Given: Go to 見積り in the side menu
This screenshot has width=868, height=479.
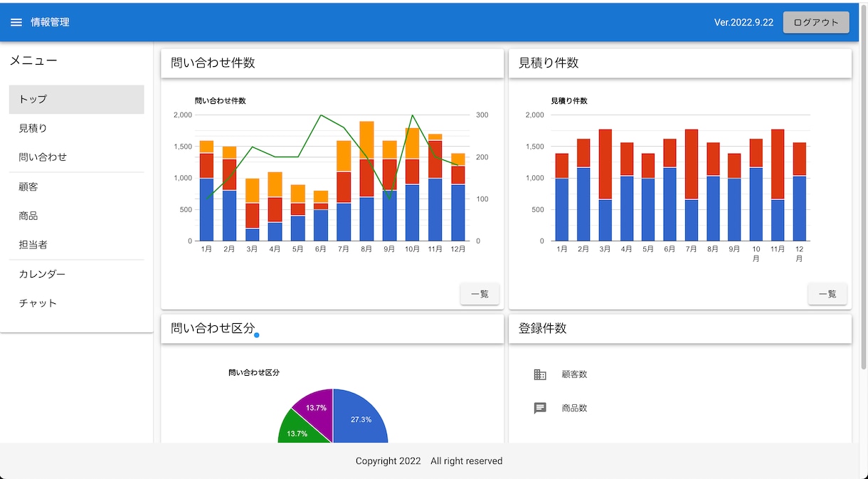Looking at the screenshot, I should coord(77,128).
